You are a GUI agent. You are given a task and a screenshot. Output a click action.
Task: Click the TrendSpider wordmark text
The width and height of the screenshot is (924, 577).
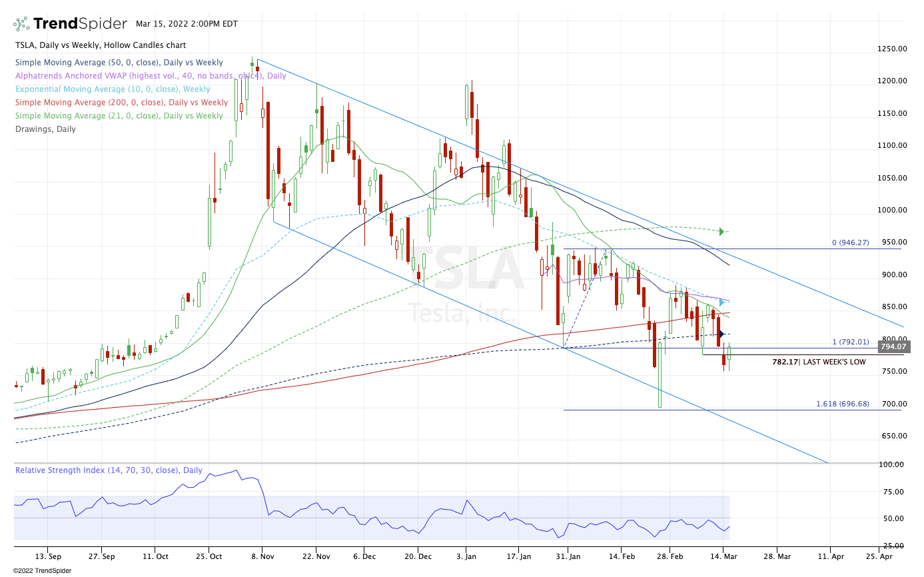[x=80, y=24]
